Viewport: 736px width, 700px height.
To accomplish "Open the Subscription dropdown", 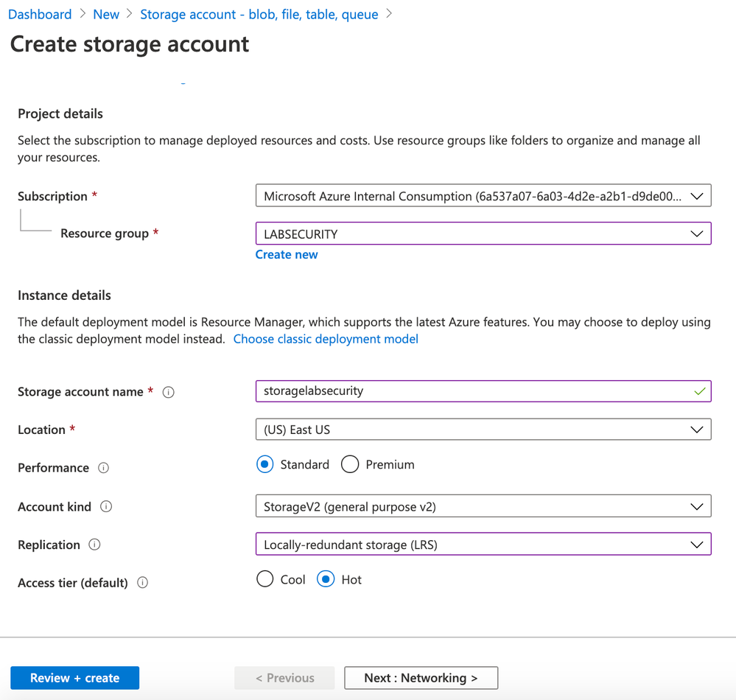I will point(483,196).
